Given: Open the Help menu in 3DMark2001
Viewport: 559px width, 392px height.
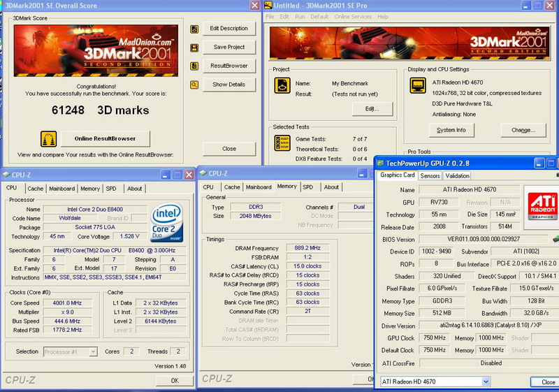Looking at the screenshot, I should [383, 17].
